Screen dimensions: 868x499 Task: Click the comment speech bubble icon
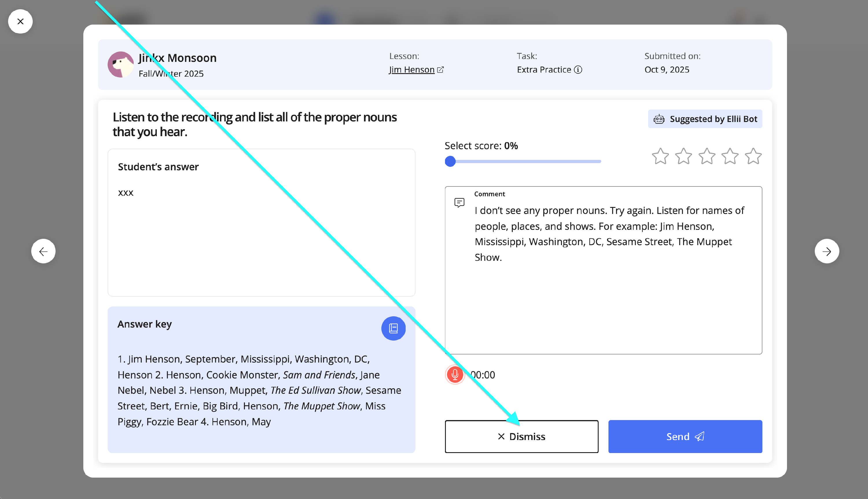click(x=459, y=203)
